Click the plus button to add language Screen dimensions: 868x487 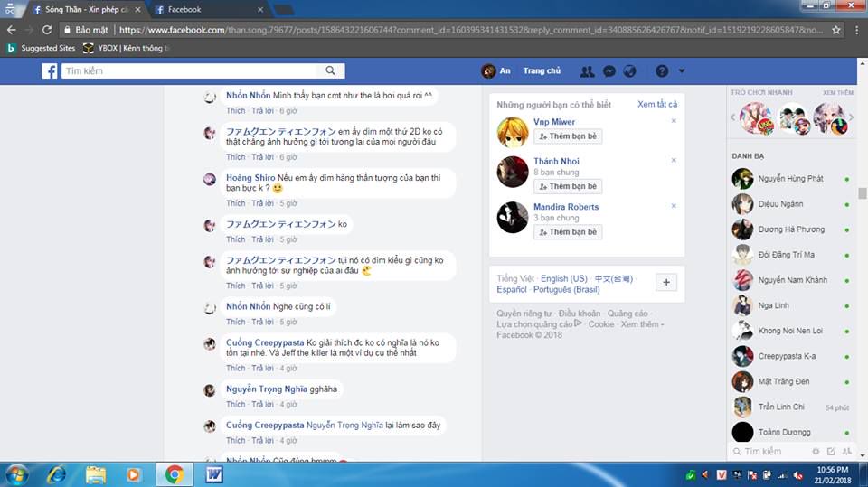coord(665,283)
